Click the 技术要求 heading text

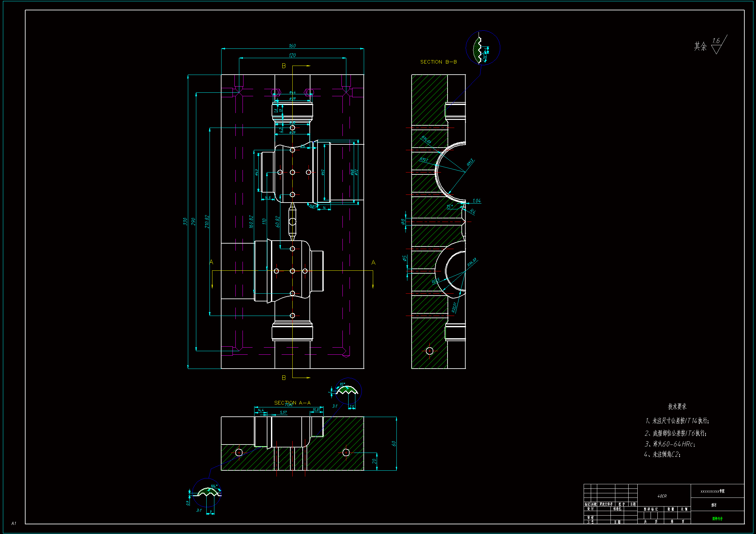tap(677, 406)
